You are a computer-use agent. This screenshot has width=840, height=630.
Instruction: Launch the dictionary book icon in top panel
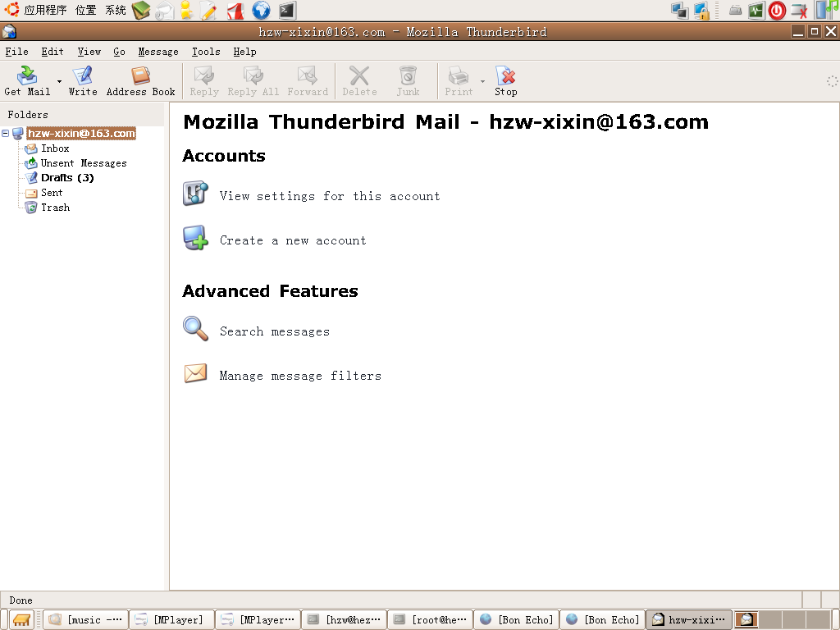click(x=141, y=10)
